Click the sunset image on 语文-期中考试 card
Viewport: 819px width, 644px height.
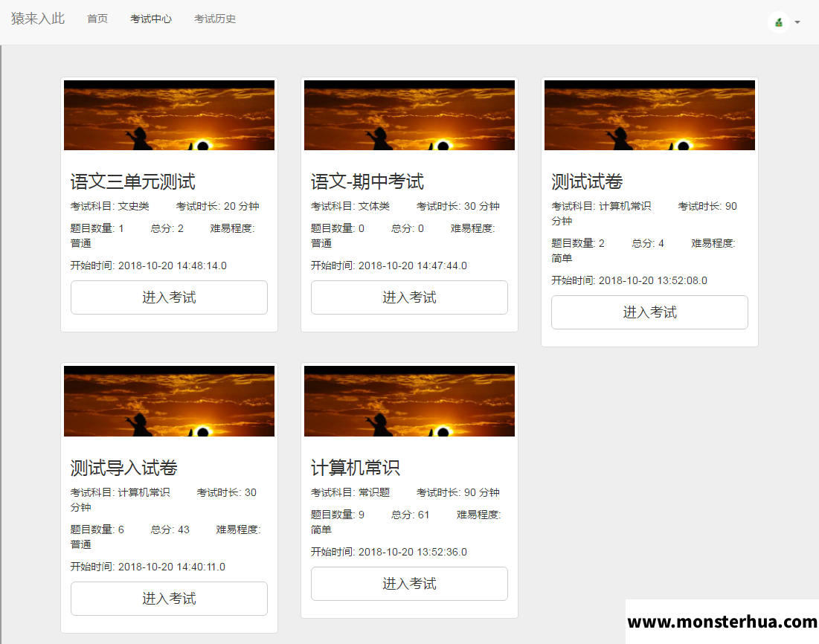(x=409, y=115)
